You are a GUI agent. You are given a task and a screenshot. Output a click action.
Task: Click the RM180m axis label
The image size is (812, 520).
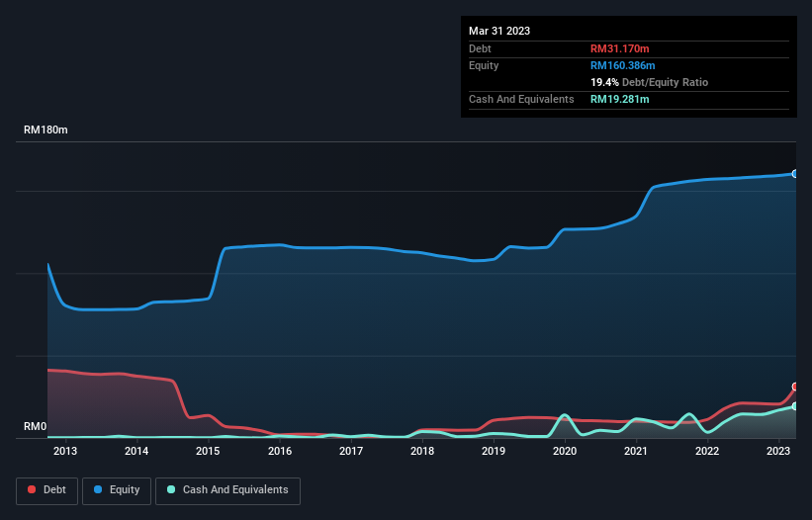pyautogui.click(x=45, y=130)
